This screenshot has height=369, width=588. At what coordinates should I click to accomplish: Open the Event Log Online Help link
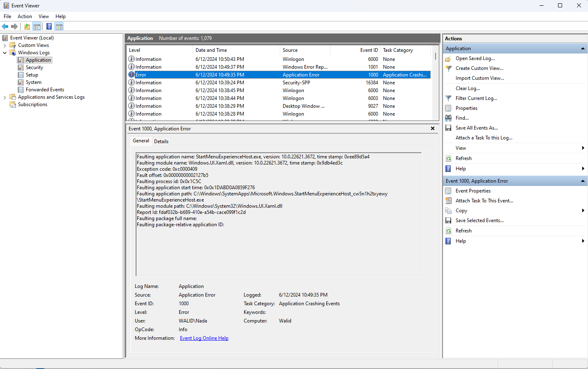click(204, 338)
